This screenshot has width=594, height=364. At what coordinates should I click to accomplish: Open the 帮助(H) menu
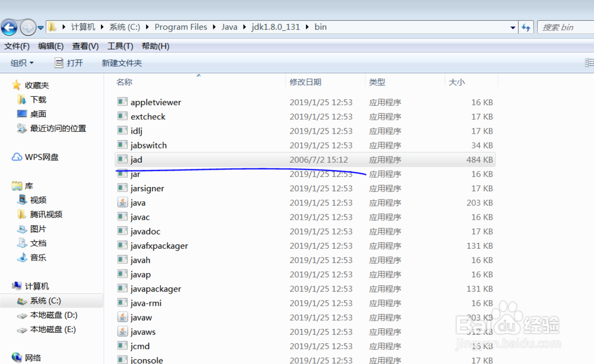pyautogui.click(x=155, y=46)
